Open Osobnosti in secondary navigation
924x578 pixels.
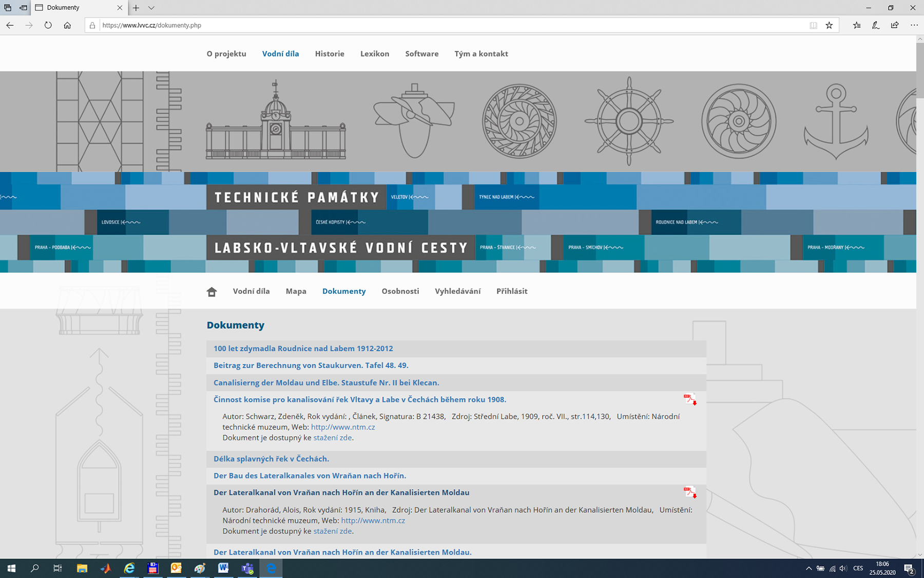pos(400,291)
